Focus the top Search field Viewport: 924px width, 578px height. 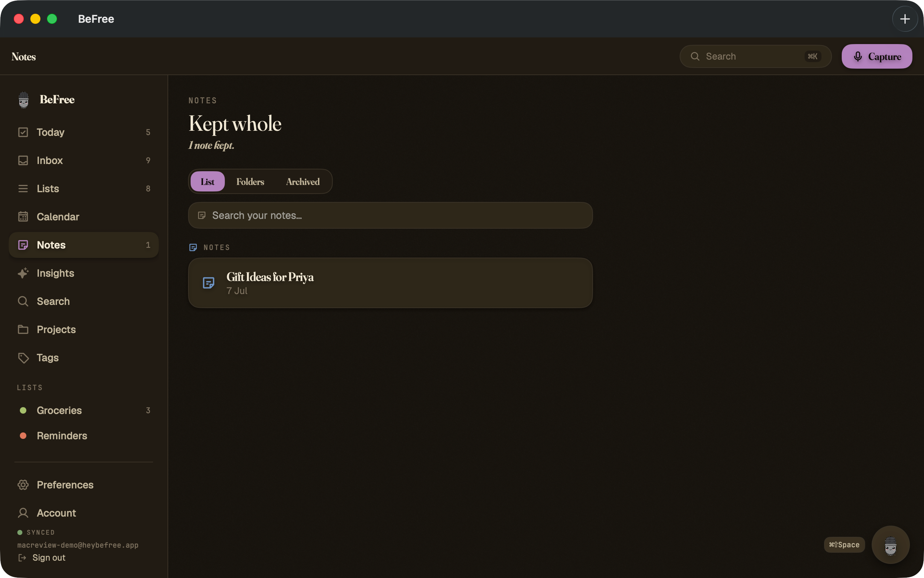tap(755, 57)
